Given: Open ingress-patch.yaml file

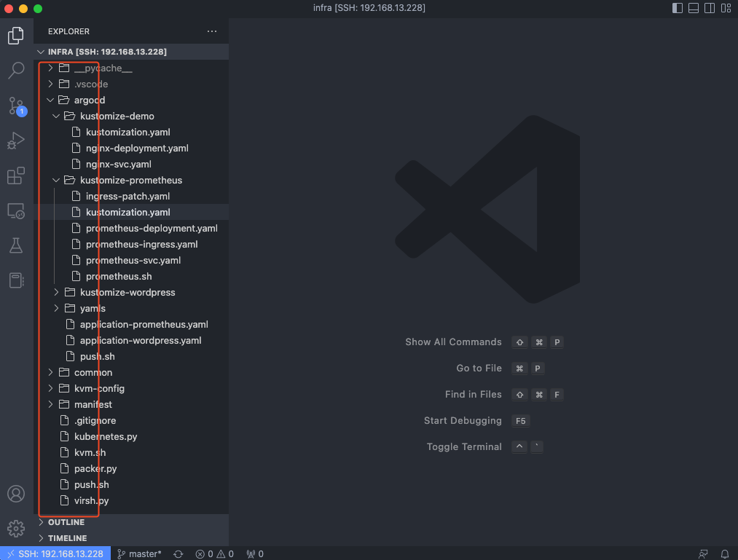Looking at the screenshot, I should (x=131, y=196).
